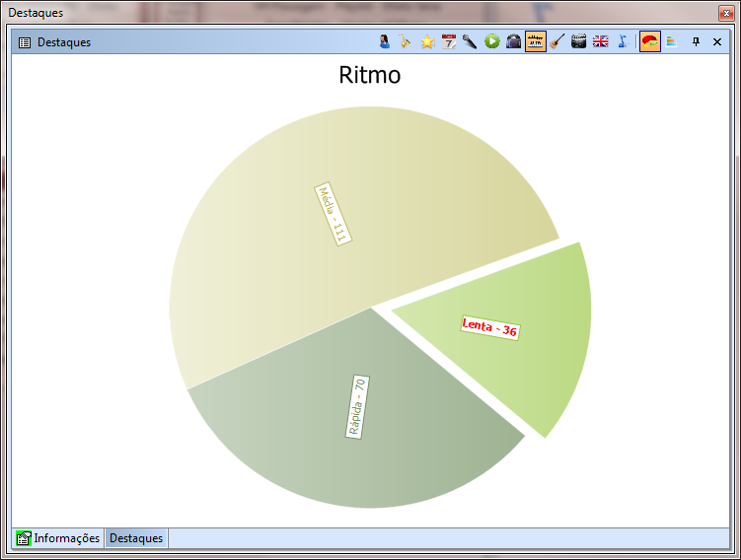
Task: Click the 'Média - 111' label
Action: tap(333, 214)
